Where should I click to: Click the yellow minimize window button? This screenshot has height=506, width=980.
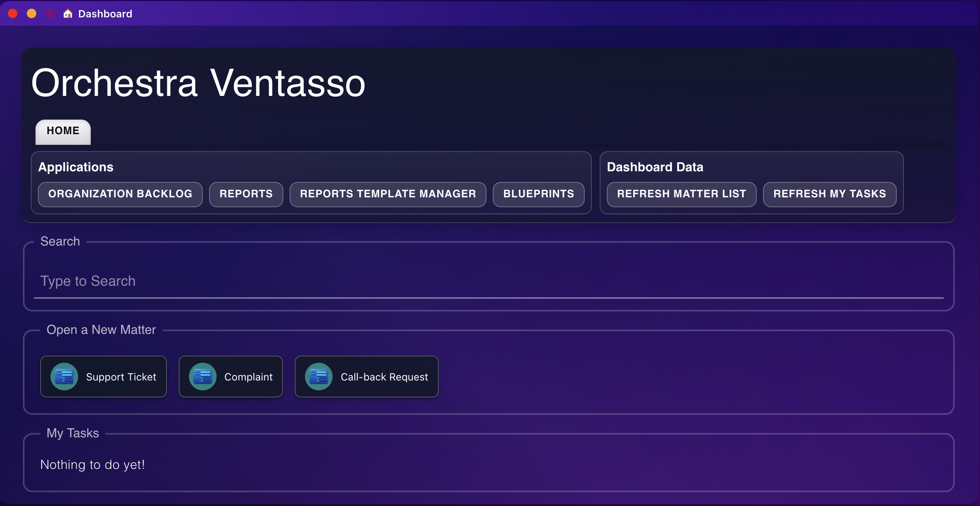[32, 14]
